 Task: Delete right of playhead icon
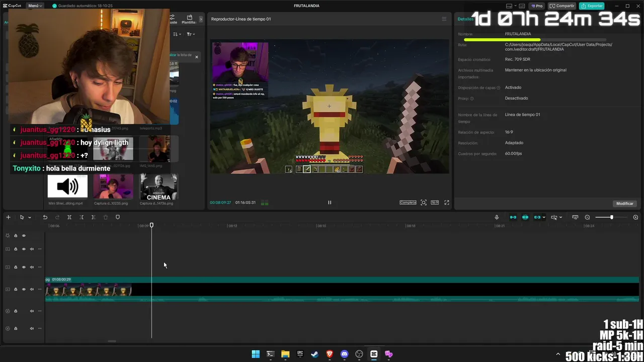pos(93,217)
